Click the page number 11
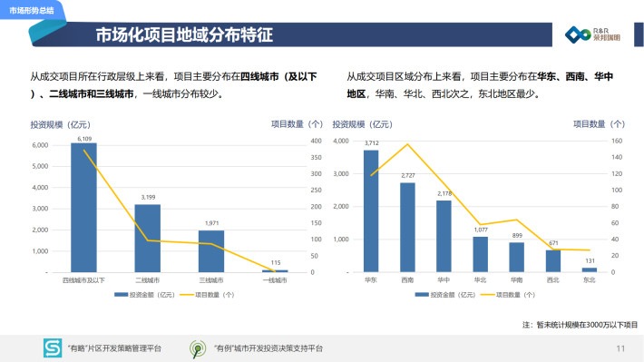 (620, 348)
